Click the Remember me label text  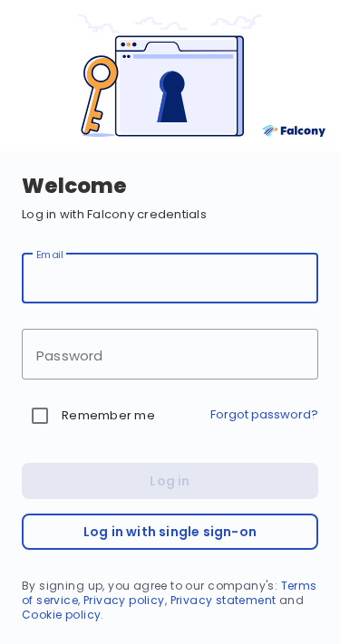point(108,416)
